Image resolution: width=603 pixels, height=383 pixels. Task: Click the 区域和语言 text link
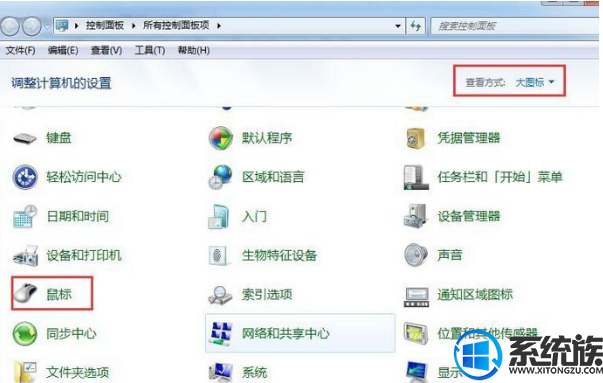(x=273, y=177)
